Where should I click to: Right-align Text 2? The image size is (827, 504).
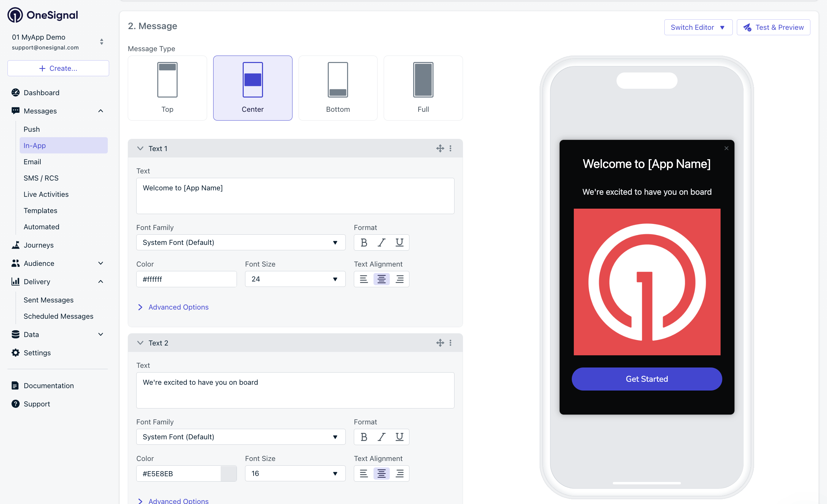click(400, 474)
